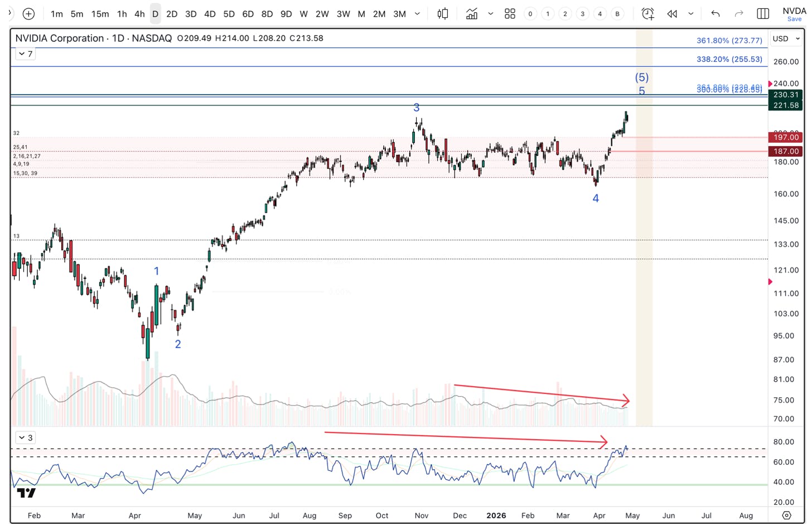Select the 1h timeframe
812x530 pixels.
click(x=122, y=14)
